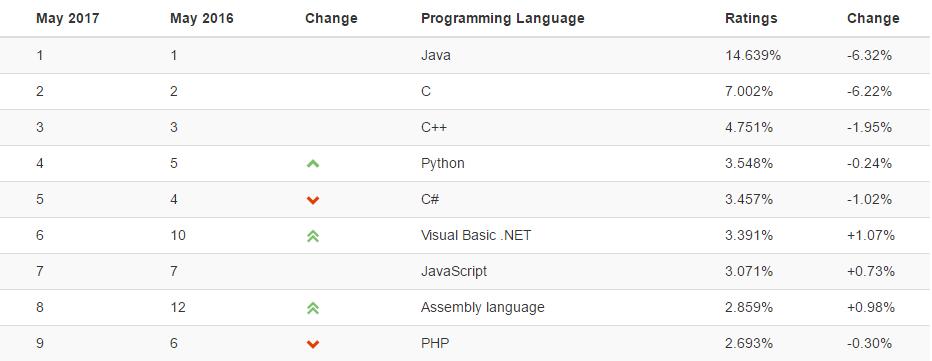Click the "Python" language cell
The image size is (932, 361).
pyautogui.click(x=443, y=164)
